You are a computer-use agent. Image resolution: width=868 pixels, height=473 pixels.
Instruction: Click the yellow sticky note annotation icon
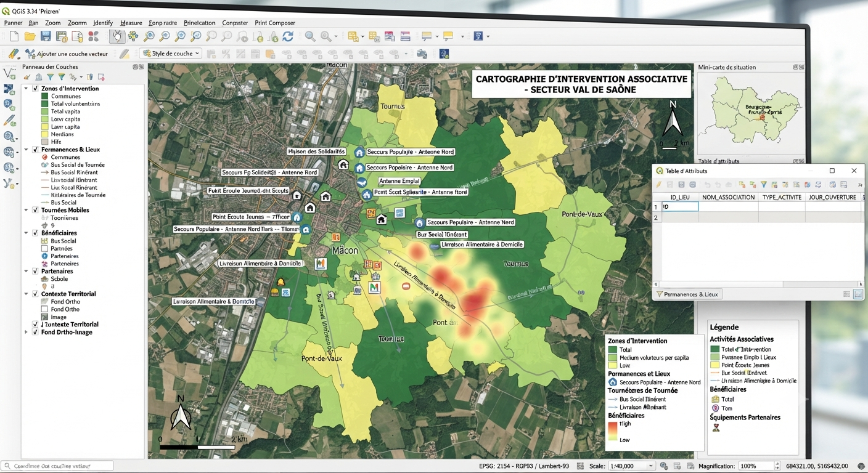tap(448, 36)
